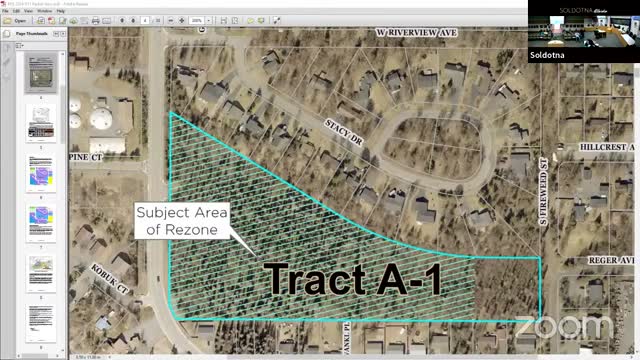Select the fifth page thumbnail
Viewport: 640px width, 360px height.
tap(41, 273)
